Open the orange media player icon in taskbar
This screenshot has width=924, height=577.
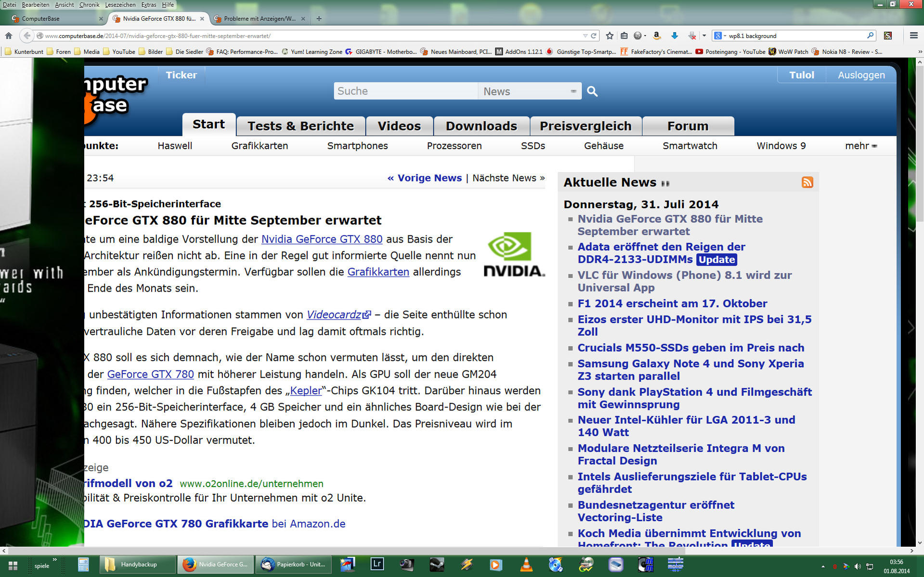(x=495, y=564)
